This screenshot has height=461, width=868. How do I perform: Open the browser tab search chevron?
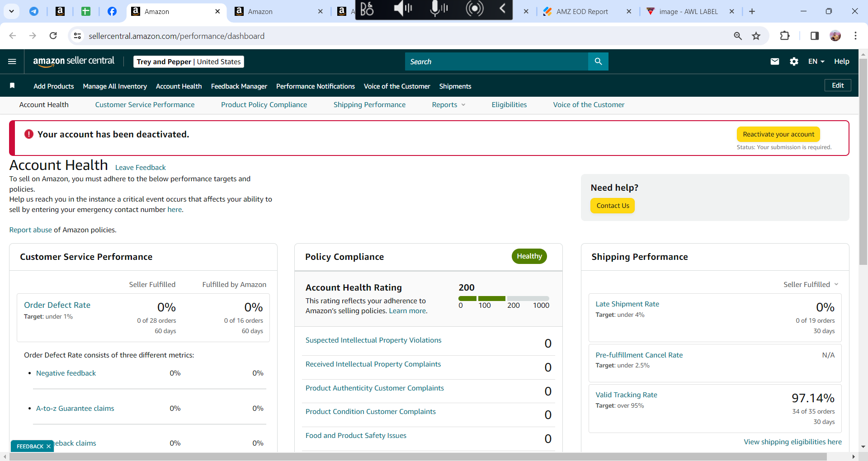click(11, 11)
